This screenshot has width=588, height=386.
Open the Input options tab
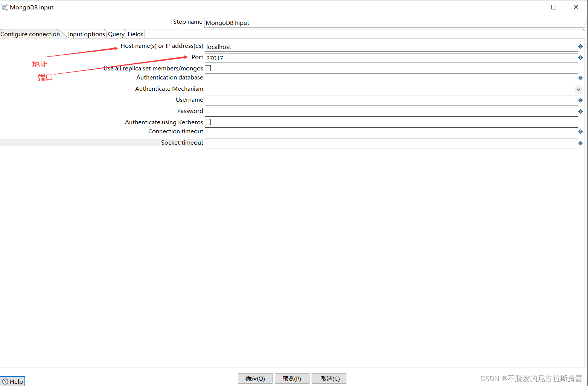87,34
